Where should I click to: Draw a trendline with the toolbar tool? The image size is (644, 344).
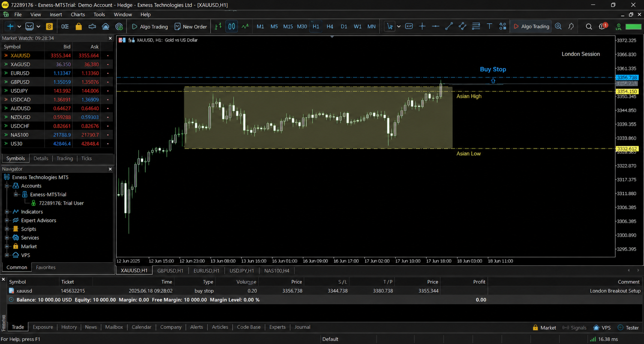pos(449,26)
